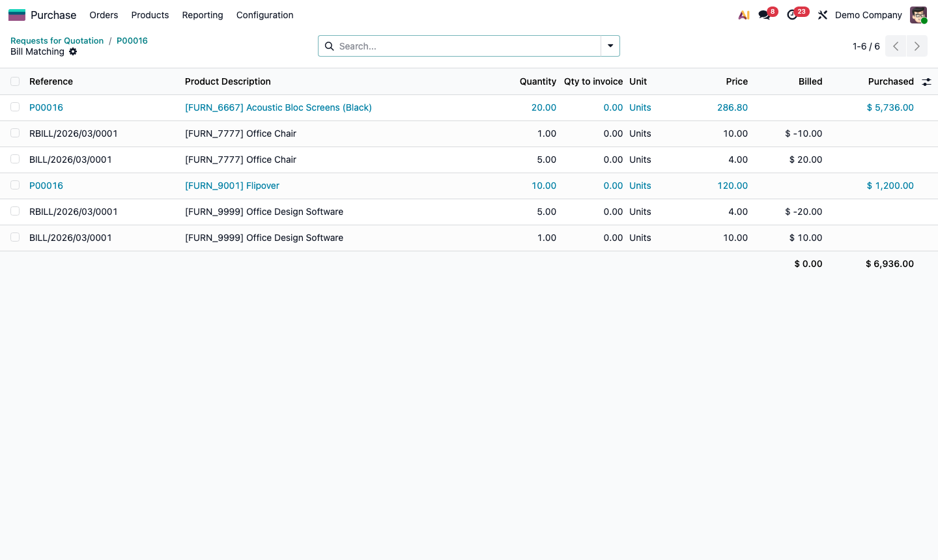Open the gear icon next to Bill Matching

[73, 51]
